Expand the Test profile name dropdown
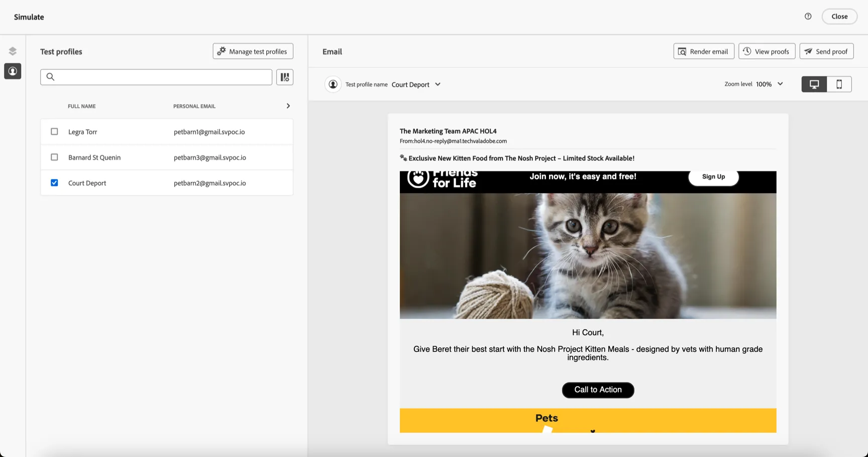 (x=416, y=84)
